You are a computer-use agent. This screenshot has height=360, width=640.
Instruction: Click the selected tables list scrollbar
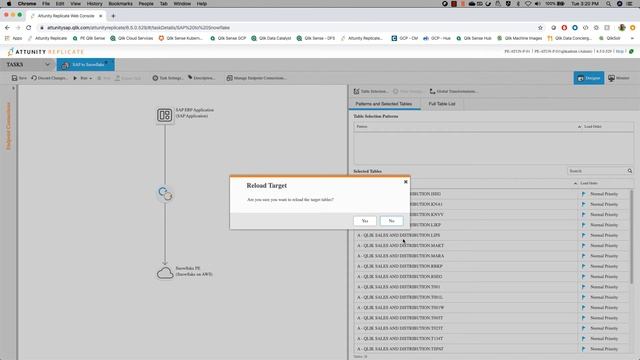coord(632,237)
